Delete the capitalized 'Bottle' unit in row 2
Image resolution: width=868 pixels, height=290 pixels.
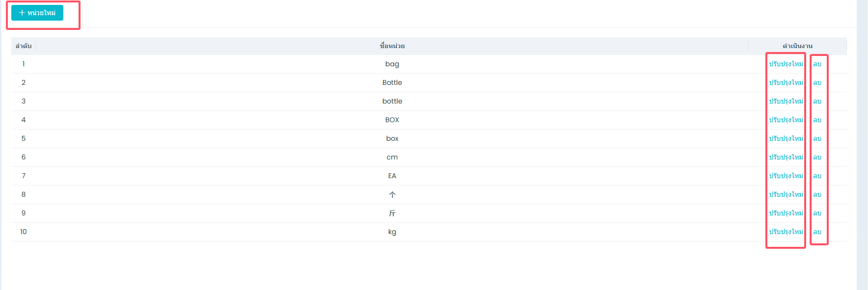(817, 82)
